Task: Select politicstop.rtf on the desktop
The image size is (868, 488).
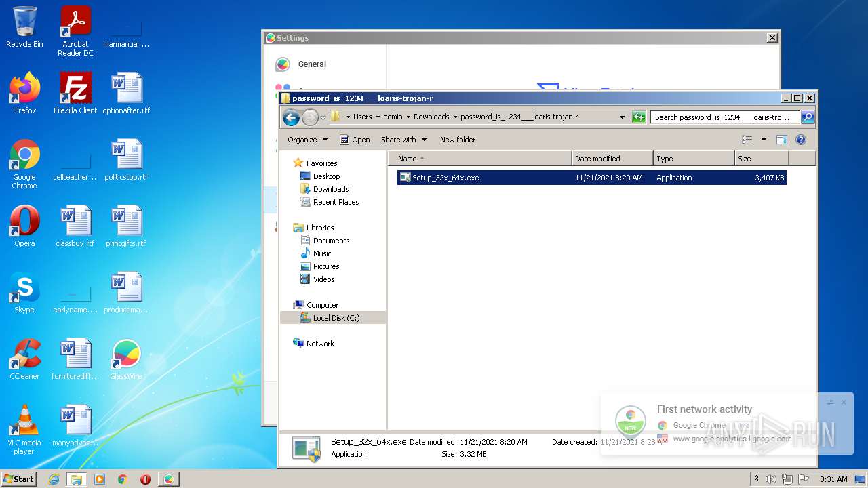Action: point(126,160)
